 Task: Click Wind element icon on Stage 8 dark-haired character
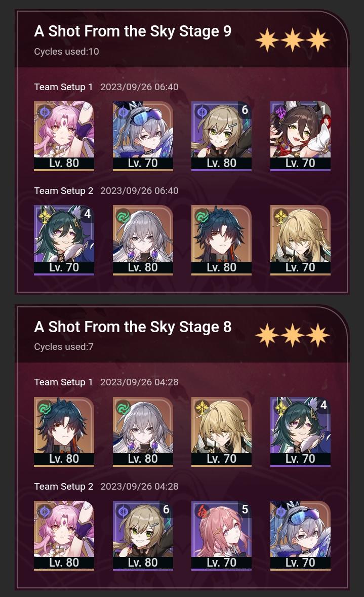[x=45, y=408]
